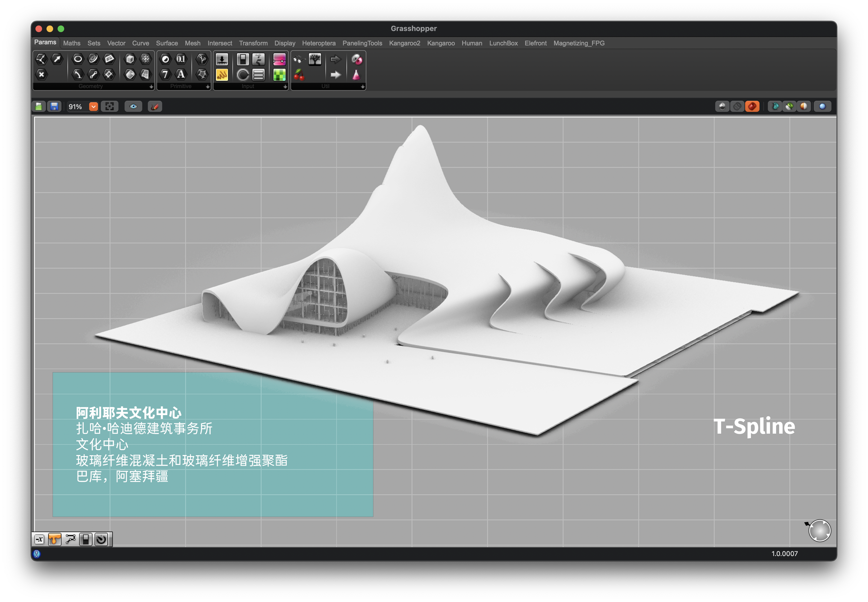Click the Open file folder icon
This screenshot has height=602, width=868.
[38, 107]
